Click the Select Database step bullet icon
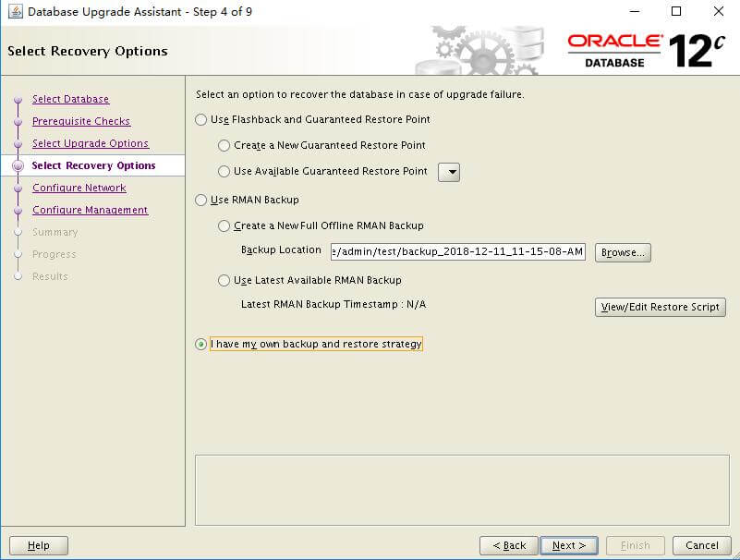The width and height of the screenshot is (740, 560). [18, 100]
